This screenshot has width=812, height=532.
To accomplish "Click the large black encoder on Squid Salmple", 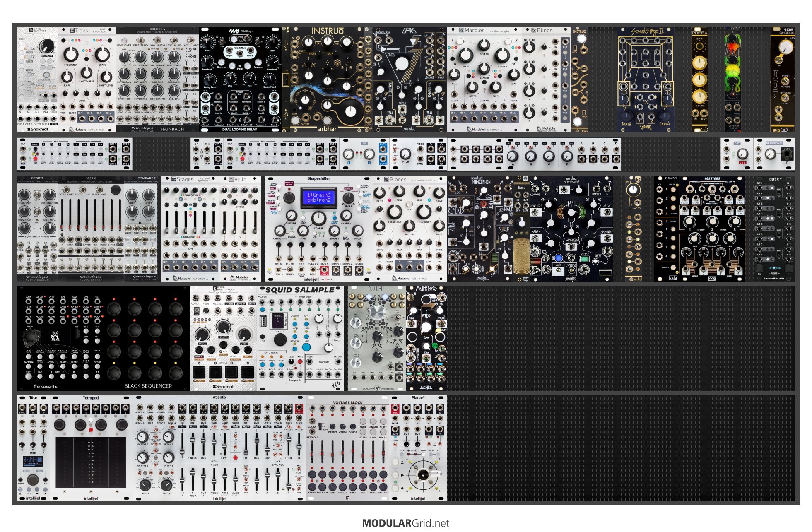I will pyautogui.click(x=280, y=339).
